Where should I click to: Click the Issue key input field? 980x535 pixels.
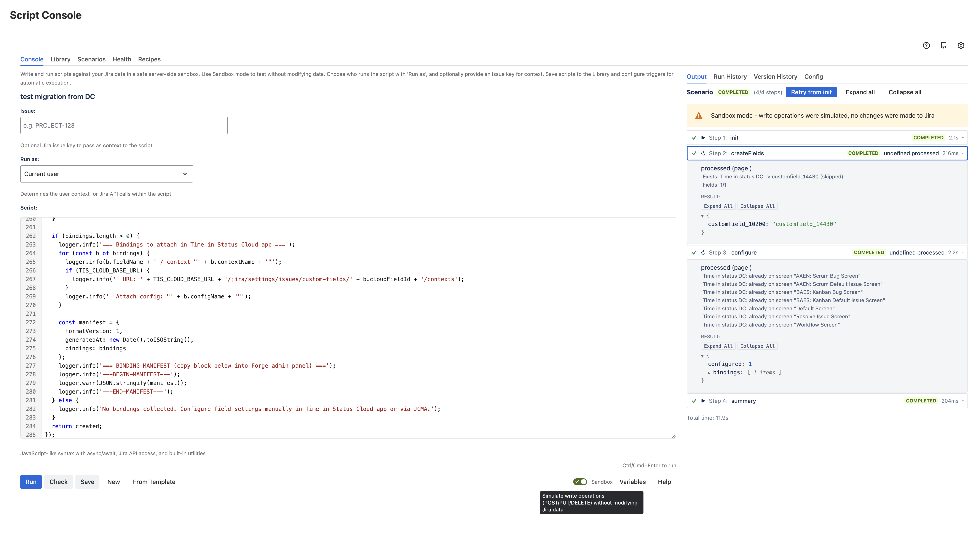click(124, 125)
